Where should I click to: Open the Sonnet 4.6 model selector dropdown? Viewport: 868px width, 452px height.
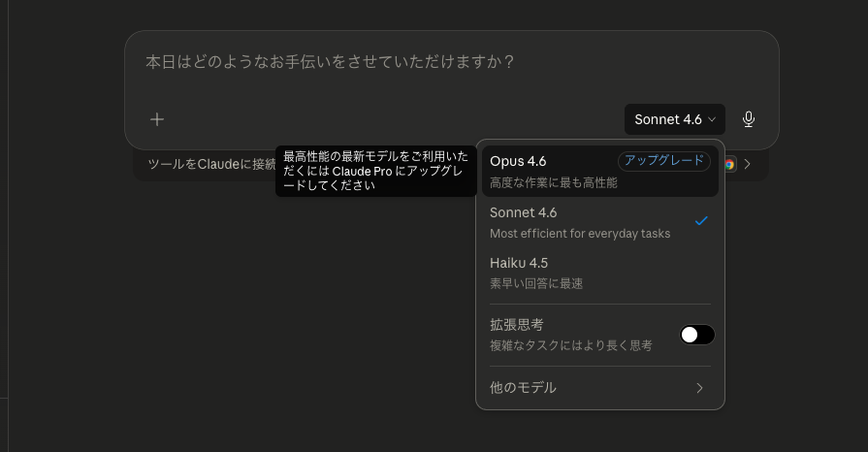click(x=675, y=119)
